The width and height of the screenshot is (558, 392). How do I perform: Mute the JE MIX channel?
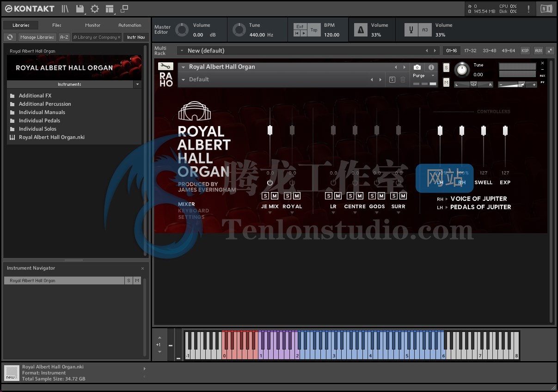[x=275, y=196]
